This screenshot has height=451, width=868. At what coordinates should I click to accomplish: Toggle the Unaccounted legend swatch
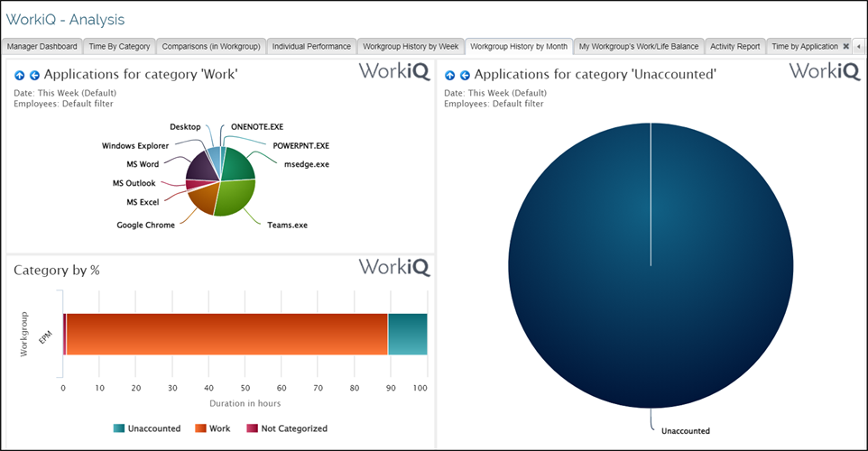(119, 428)
